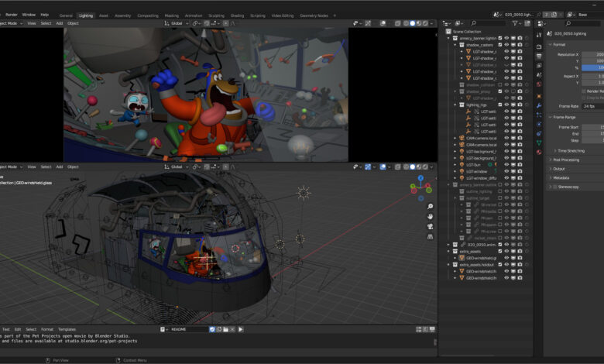Screen dimensions: 604x364
Task: Toggle overlays button in lower viewport header
Action: 383,167
